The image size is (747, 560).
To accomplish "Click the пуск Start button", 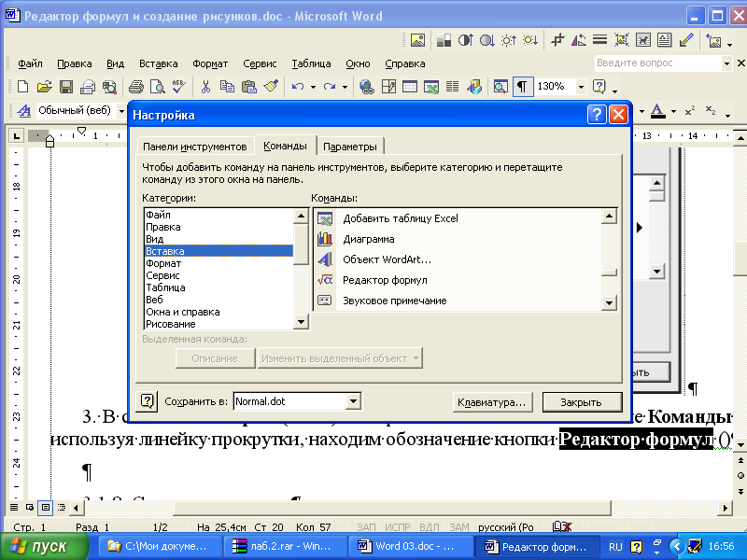I will pyautogui.click(x=45, y=546).
